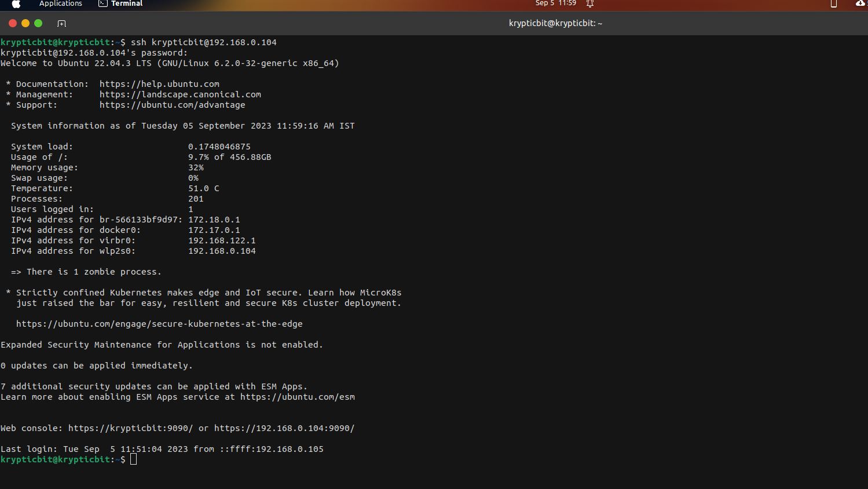Open the notification bell in the top bar
The image size is (868, 489).
pos(590,3)
